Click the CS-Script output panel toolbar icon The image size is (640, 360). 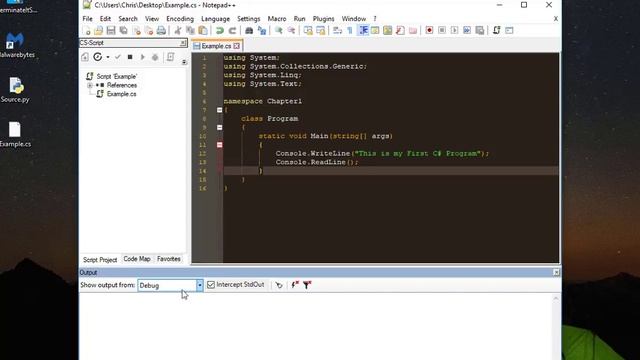pyautogui.click(x=509, y=31)
